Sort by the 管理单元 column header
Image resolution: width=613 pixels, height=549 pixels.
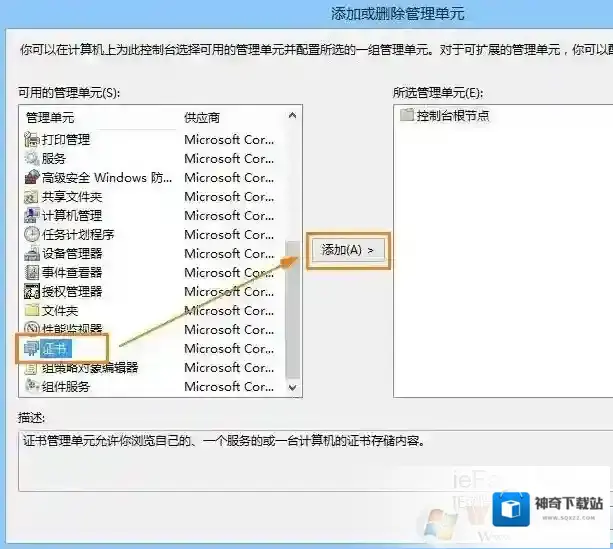(50, 118)
